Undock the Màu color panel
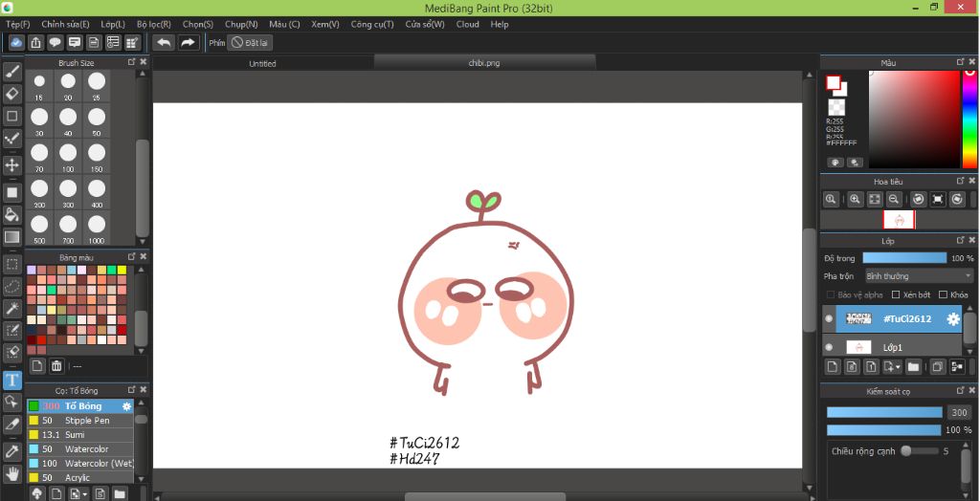The image size is (980, 501). click(960, 62)
